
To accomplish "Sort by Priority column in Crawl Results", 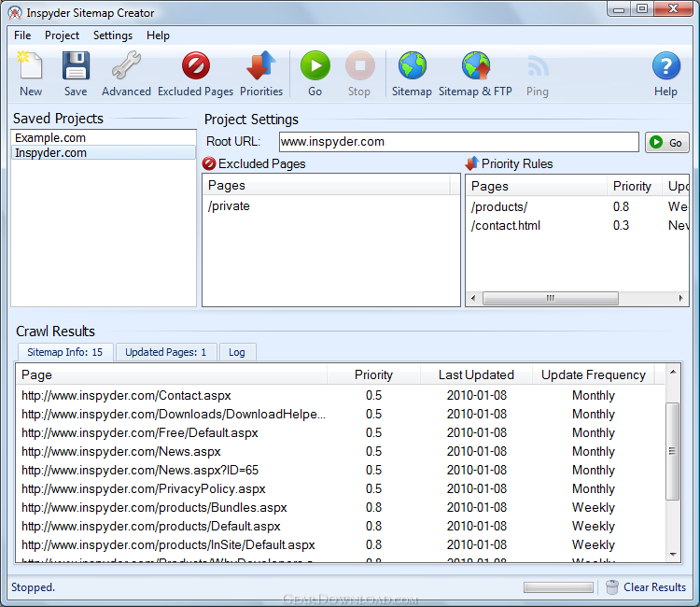I will coord(373,374).
